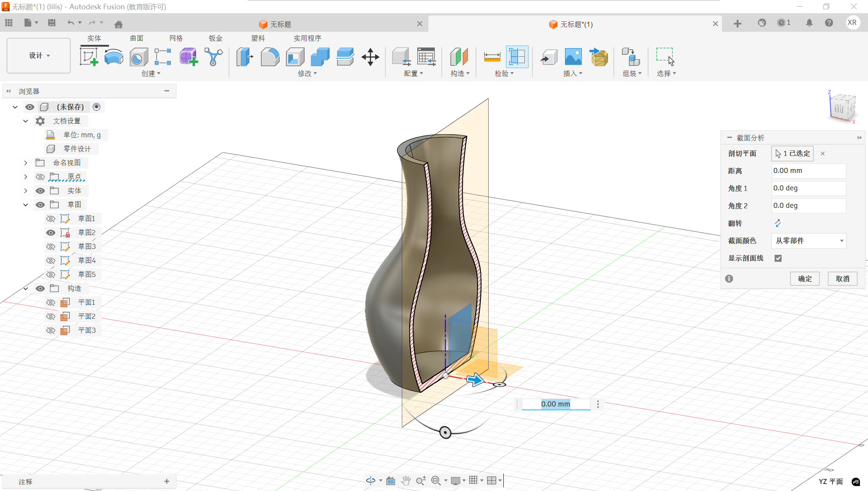Expand the 命名视图 tree node

(x=26, y=163)
